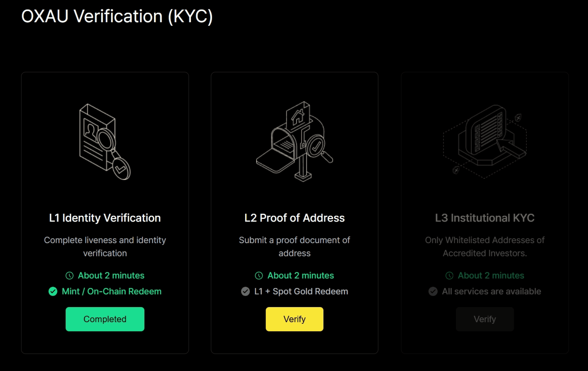The height and width of the screenshot is (371, 588).
Task: Click the All services are available label
Action: pos(492,291)
